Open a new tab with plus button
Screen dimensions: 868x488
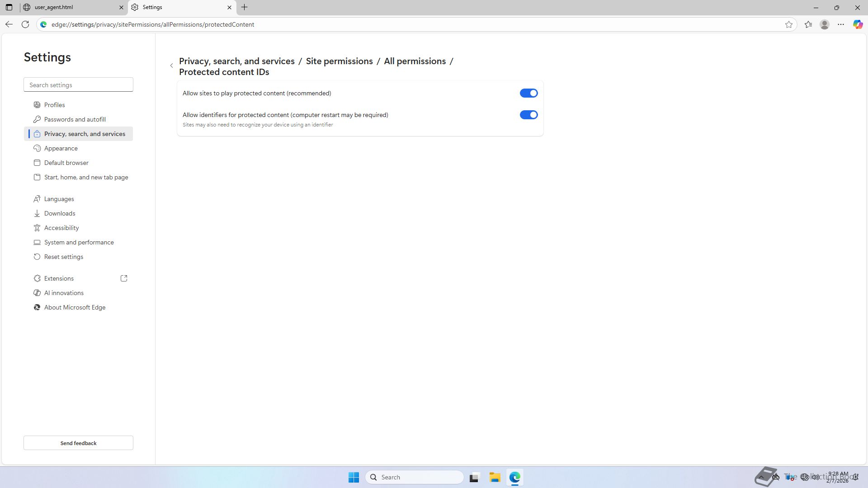click(245, 7)
